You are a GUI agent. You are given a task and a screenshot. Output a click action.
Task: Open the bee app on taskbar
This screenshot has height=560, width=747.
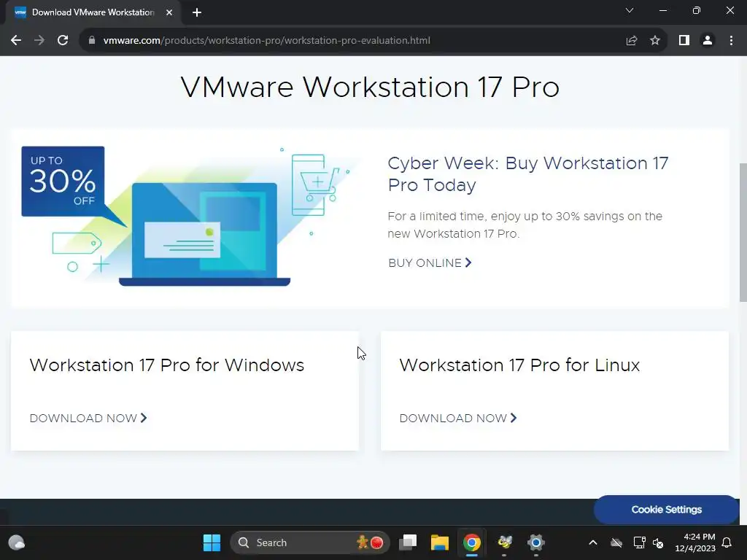(505, 542)
